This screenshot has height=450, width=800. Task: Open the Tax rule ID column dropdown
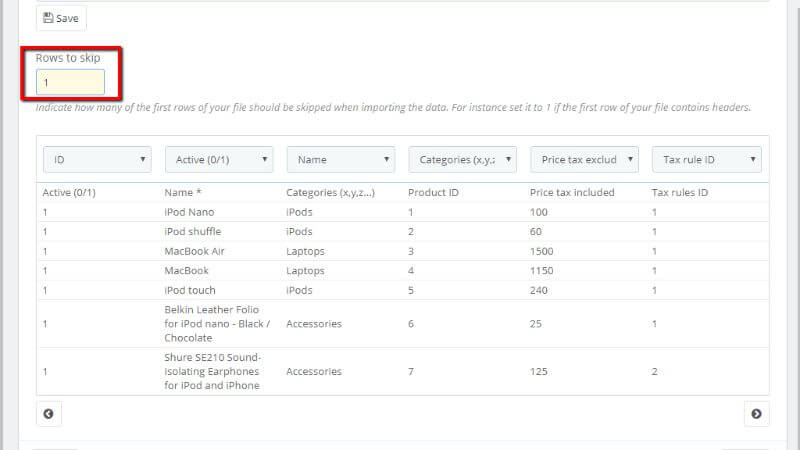point(707,160)
